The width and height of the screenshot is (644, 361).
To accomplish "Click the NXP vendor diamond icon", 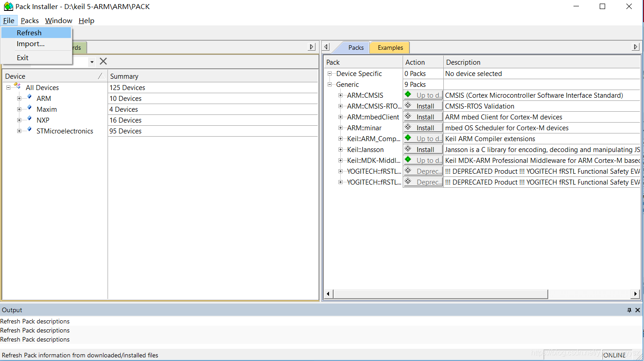I will [29, 119].
